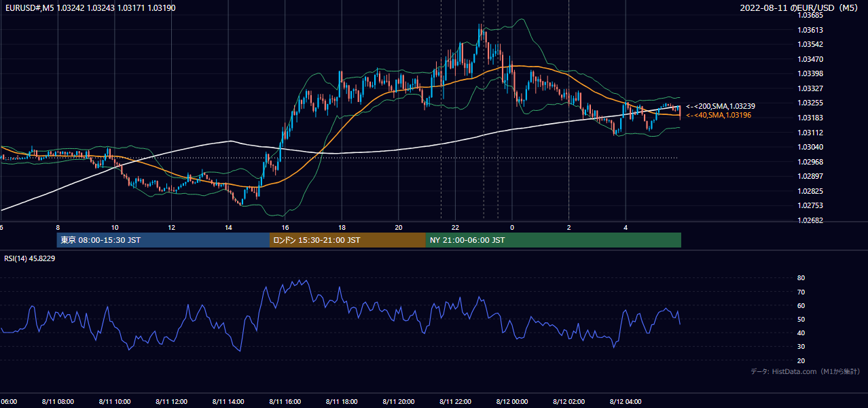This screenshot has height=408, width=868.
Task: Select the NY 21:00-06:00 JST session bar
Action: (x=554, y=240)
